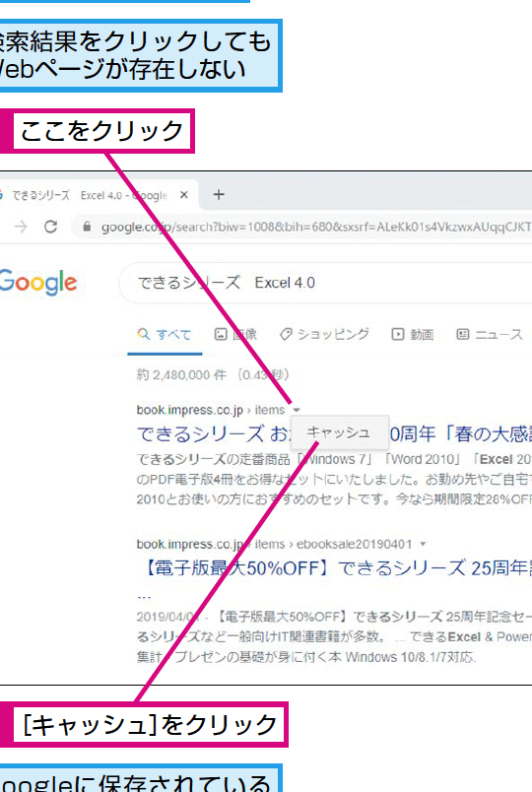Switch to the 画像 results tab
Viewport: 532px width, 792px height.
[x=235, y=334]
